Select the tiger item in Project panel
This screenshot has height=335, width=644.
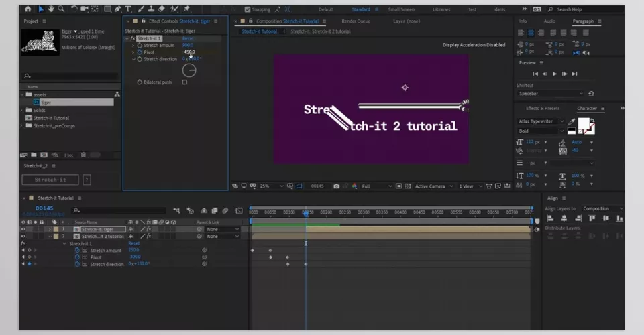point(72,103)
